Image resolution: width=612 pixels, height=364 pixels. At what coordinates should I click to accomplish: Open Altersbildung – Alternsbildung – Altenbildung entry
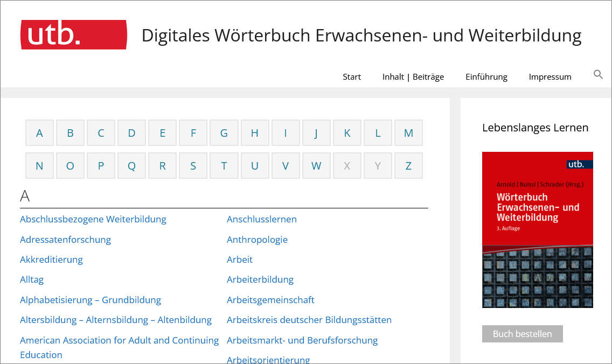116,320
